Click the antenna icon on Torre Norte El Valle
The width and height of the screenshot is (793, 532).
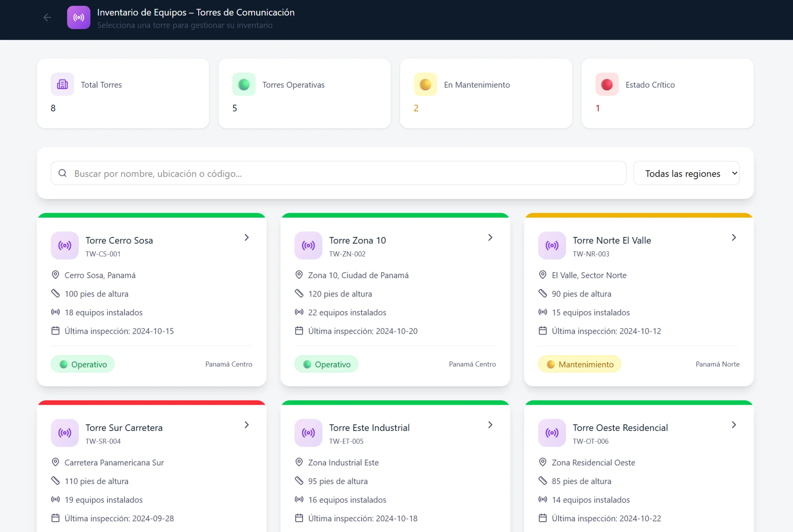click(x=552, y=245)
